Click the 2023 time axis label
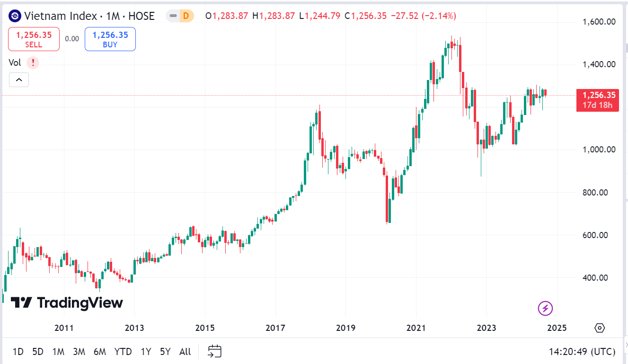Image resolution: width=628 pixels, height=364 pixels. [486, 328]
